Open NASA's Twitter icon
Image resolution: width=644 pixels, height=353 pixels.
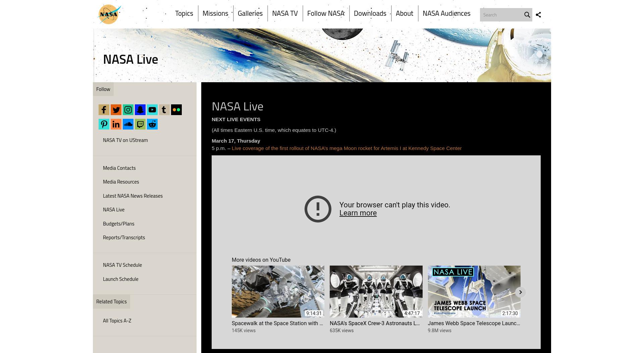tap(116, 110)
